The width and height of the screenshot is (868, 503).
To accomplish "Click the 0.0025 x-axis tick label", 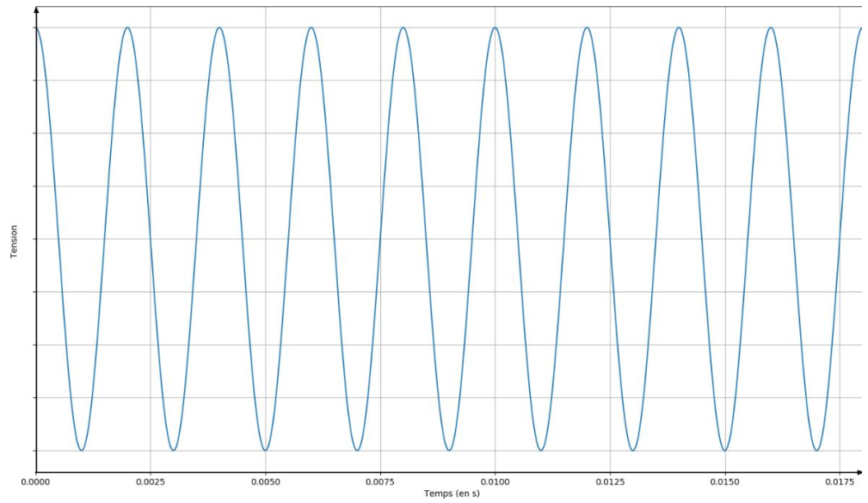I will (x=151, y=483).
